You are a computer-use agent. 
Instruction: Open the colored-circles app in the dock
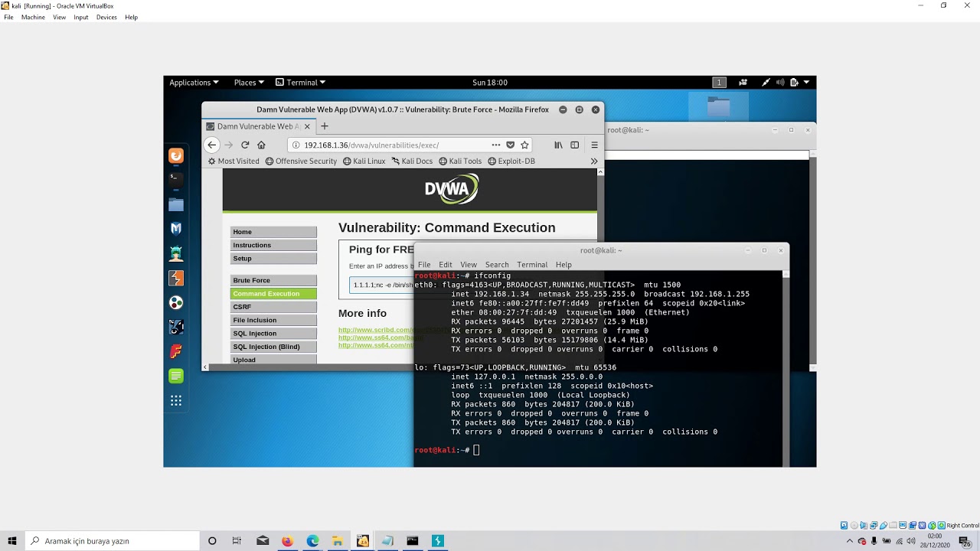coord(176,302)
